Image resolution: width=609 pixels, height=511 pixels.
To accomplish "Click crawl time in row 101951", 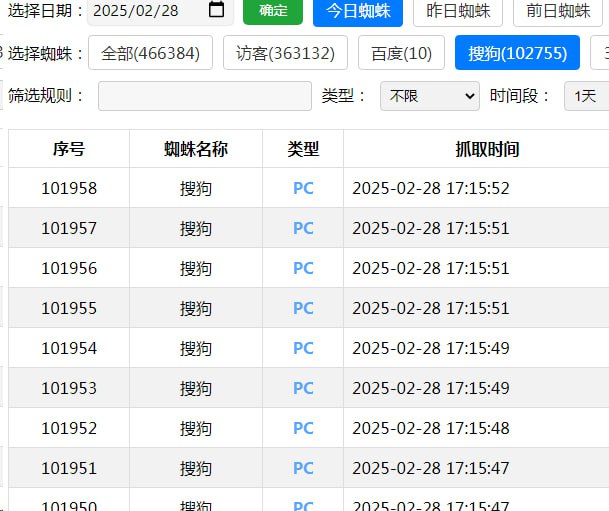I will coord(431,468).
